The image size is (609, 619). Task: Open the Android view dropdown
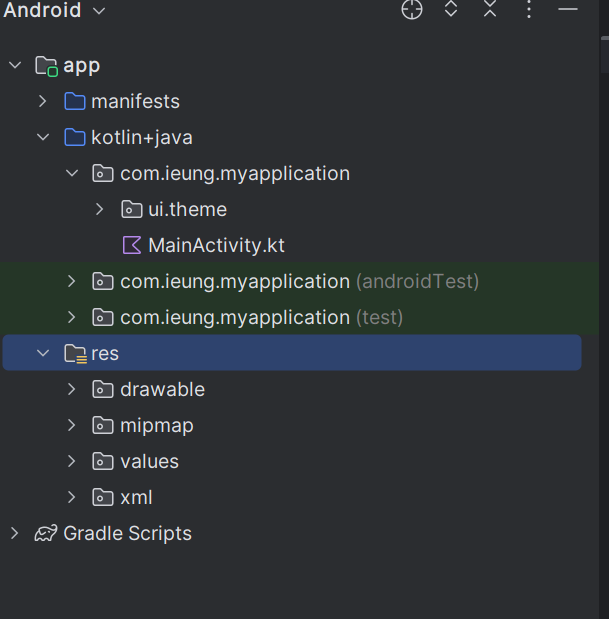tap(54, 9)
